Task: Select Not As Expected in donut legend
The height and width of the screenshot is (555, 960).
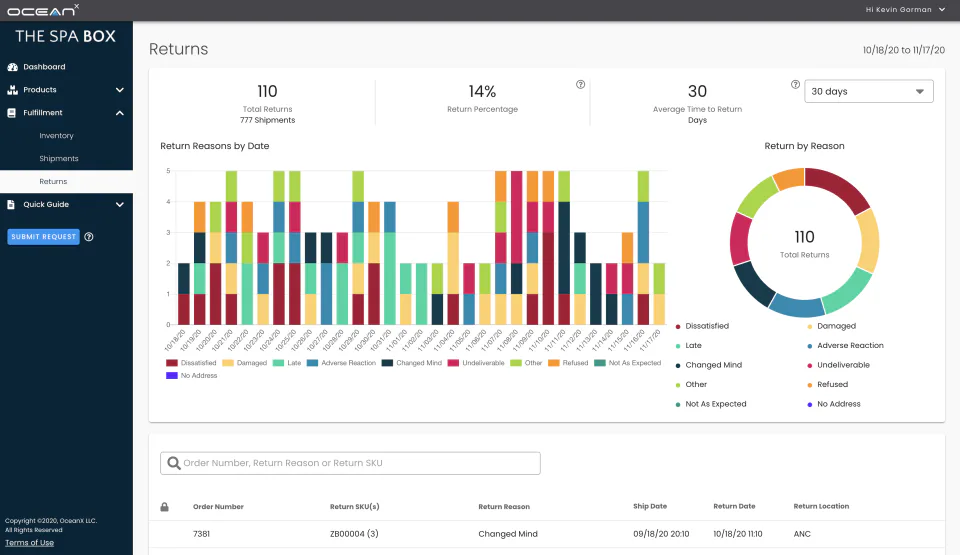Action: 711,404
